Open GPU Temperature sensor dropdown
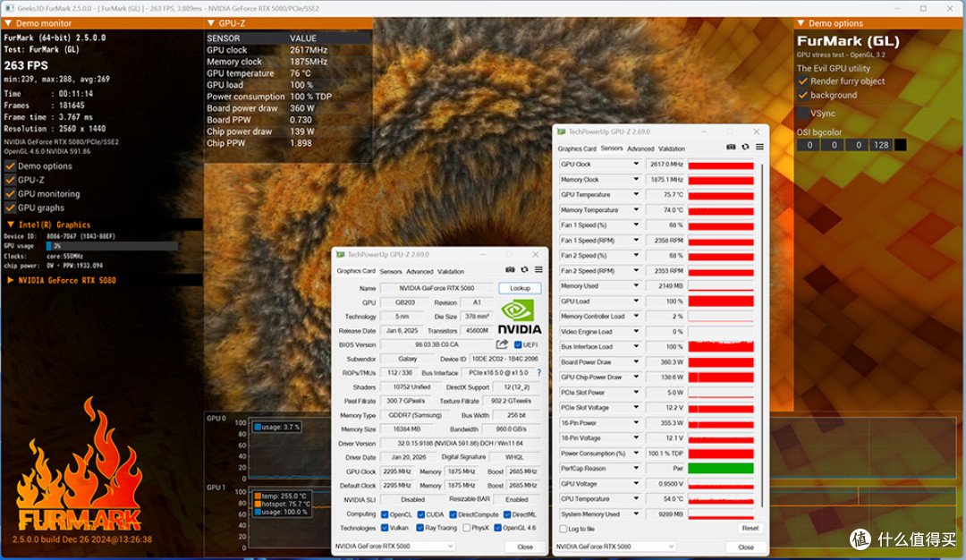 636,194
